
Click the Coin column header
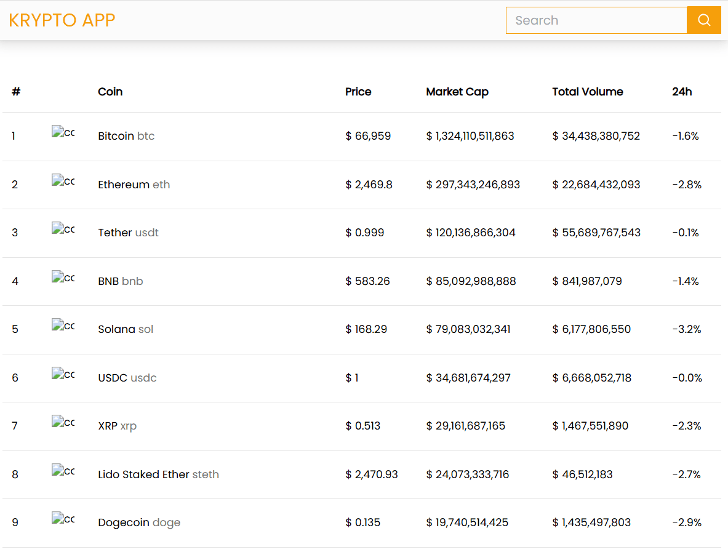tap(110, 92)
